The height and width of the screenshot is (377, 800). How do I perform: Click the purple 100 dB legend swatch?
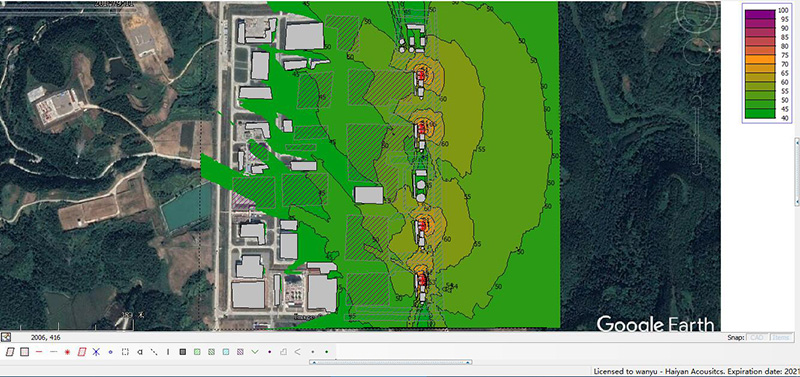tap(759, 14)
